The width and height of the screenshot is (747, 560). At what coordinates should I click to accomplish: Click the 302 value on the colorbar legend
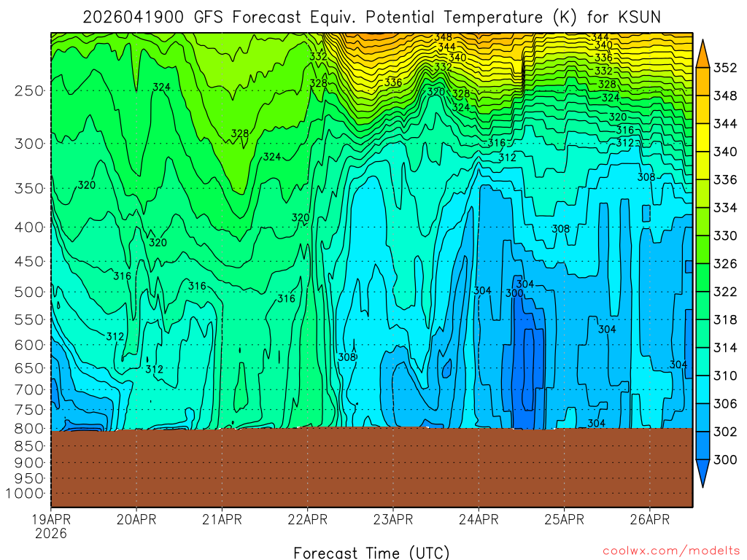tap(724, 432)
